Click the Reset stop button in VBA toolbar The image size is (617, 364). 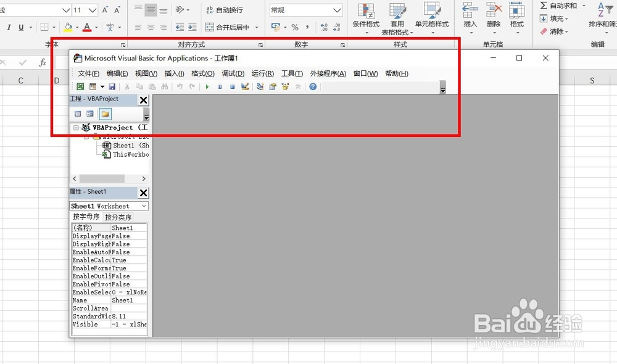coord(232,86)
